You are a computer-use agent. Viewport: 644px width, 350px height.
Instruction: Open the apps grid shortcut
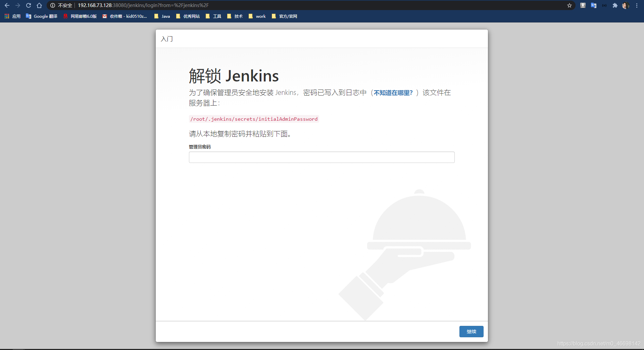coord(12,16)
